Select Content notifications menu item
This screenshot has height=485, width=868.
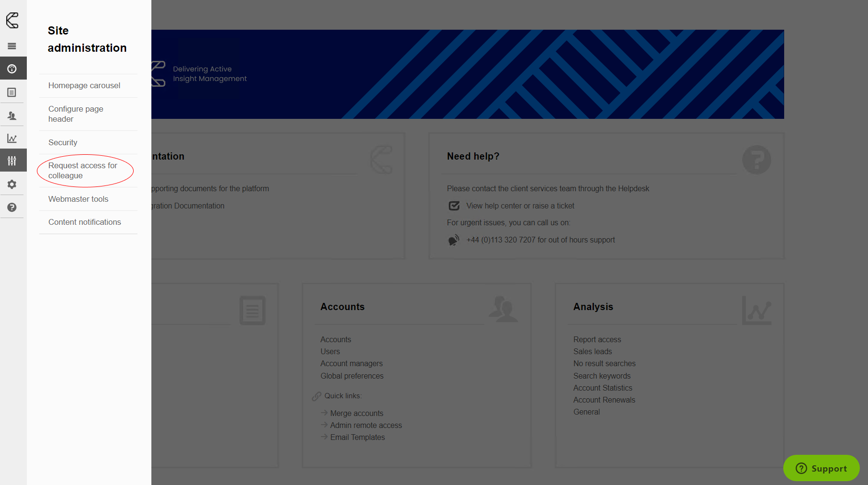[84, 222]
